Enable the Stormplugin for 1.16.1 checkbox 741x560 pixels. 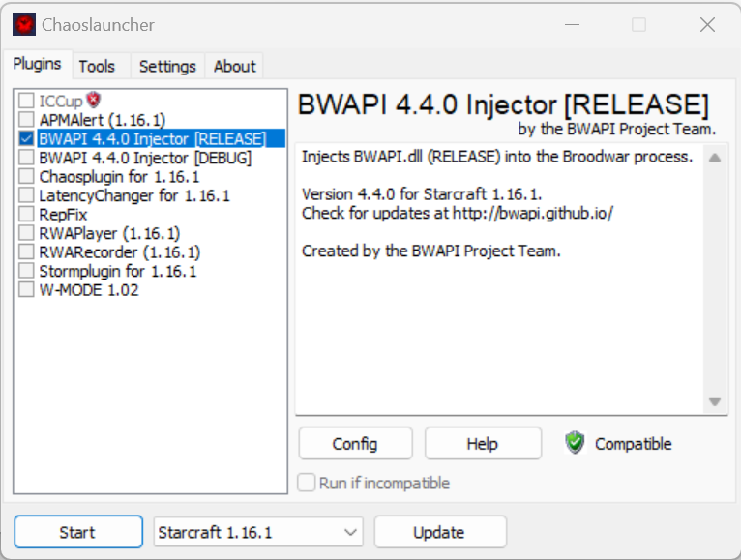pyautogui.click(x=26, y=271)
